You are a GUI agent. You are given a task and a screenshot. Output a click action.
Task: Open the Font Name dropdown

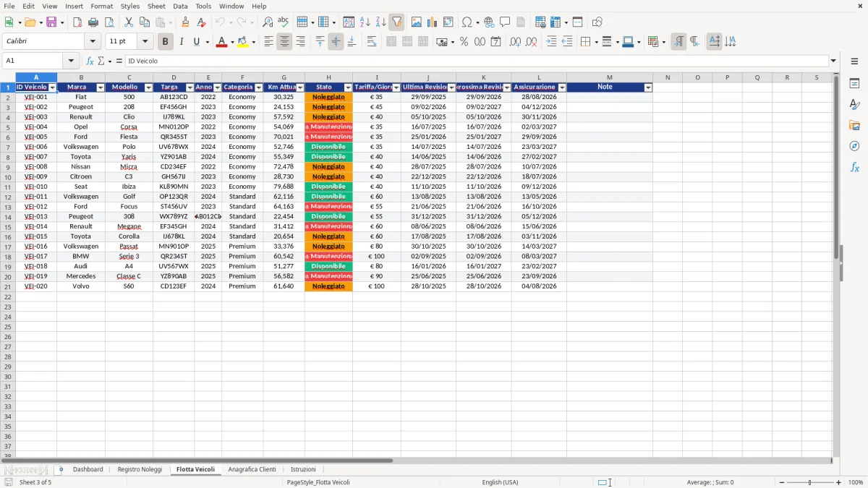(92, 42)
